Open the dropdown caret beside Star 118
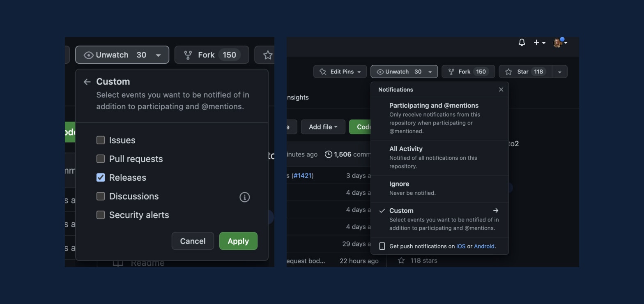 pyautogui.click(x=559, y=71)
